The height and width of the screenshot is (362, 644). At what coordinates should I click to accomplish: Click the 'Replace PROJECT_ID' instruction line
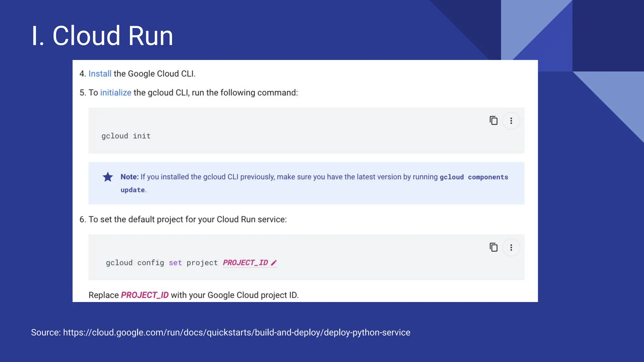(x=193, y=295)
